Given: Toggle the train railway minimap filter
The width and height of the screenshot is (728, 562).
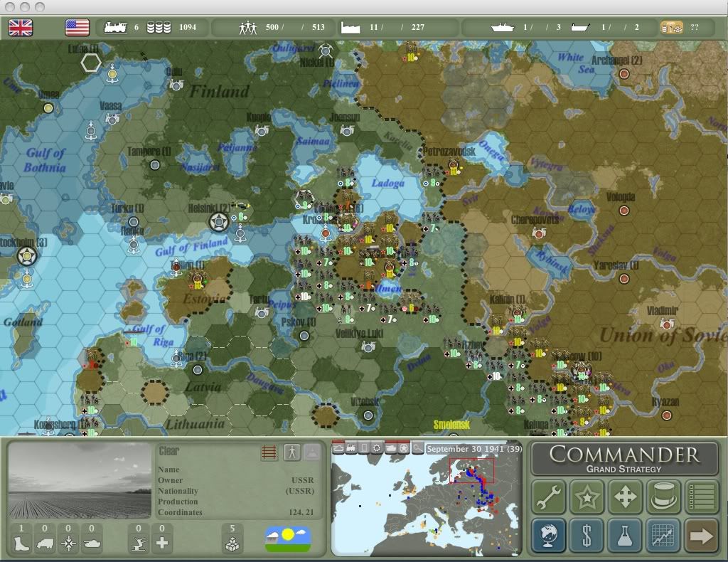Looking at the screenshot, I should (352, 448).
